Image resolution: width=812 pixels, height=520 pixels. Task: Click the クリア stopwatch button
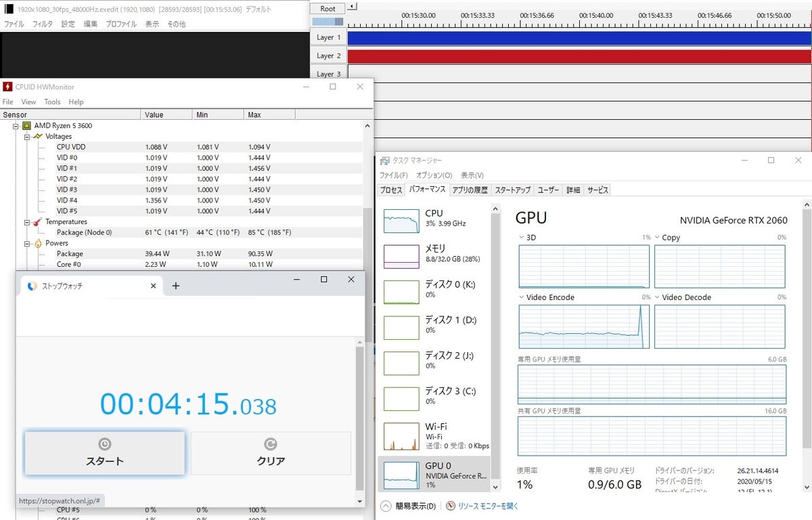(x=271, y=453)
